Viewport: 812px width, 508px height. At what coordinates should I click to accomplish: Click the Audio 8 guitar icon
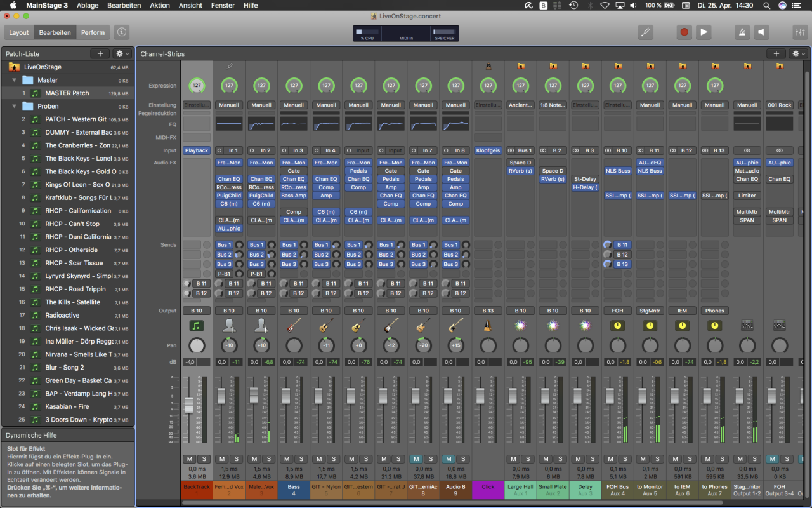pyautogui.click(x=455, y=326)
